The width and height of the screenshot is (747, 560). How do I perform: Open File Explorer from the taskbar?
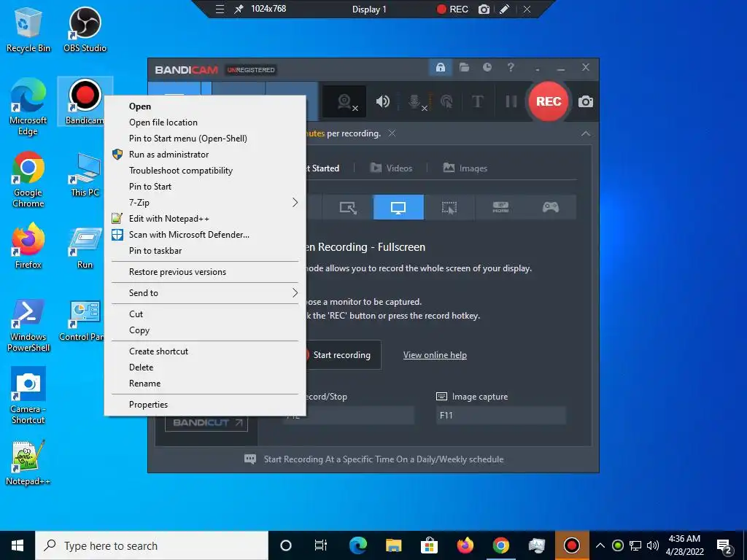pos(393,545)
